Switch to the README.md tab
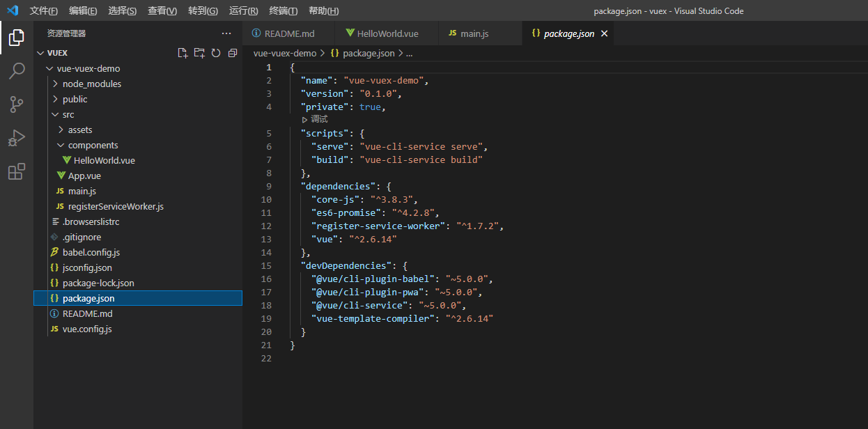868x429 pixels. pos(288,33)
